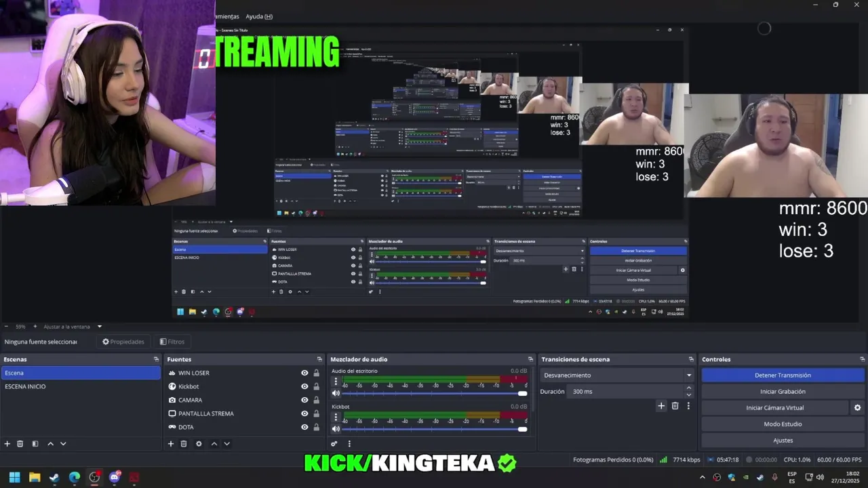Mute Audio del escritorio speaker

(336, 393)
